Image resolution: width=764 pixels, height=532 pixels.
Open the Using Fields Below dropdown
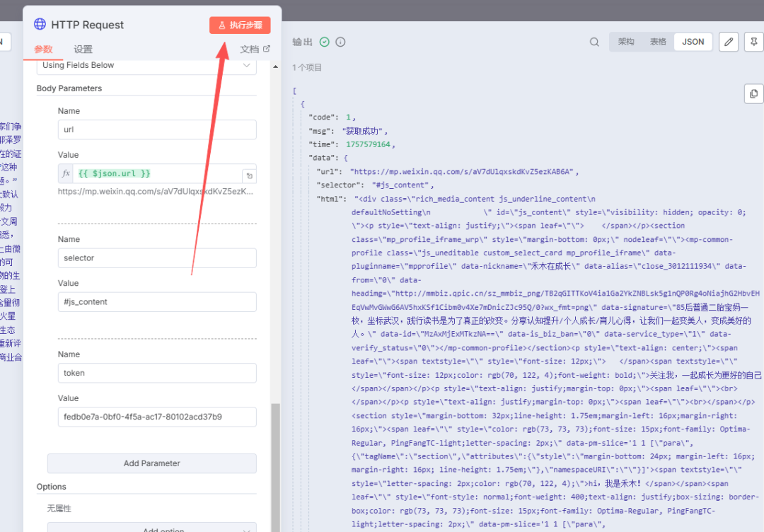146,65
